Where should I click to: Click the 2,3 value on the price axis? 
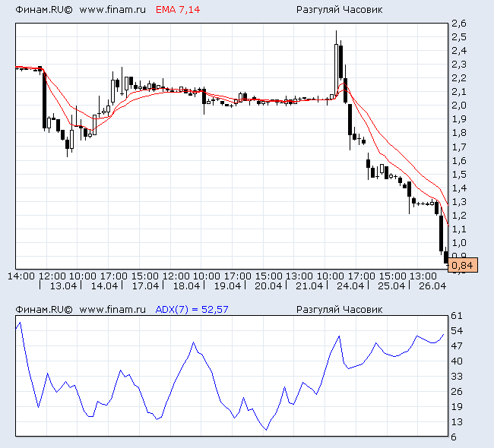(x=459, y=65)
